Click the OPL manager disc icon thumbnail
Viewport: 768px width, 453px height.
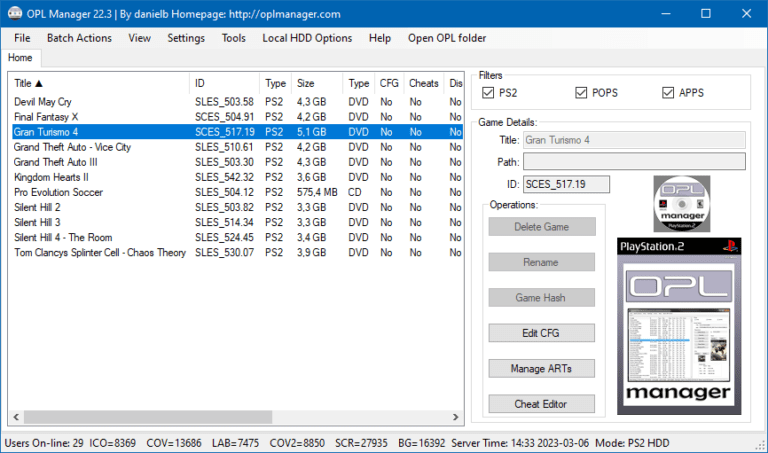tap(681, 204)
